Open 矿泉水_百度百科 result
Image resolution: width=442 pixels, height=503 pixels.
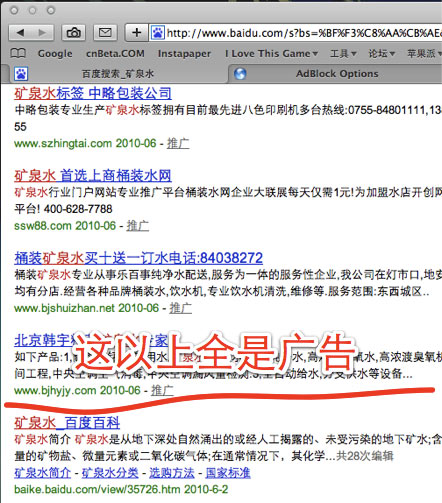pos(67,423)
